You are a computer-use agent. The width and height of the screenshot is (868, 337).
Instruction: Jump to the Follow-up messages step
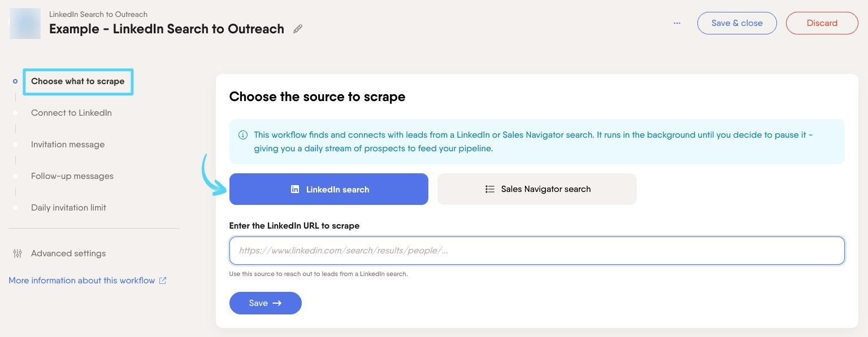[72, 176]
